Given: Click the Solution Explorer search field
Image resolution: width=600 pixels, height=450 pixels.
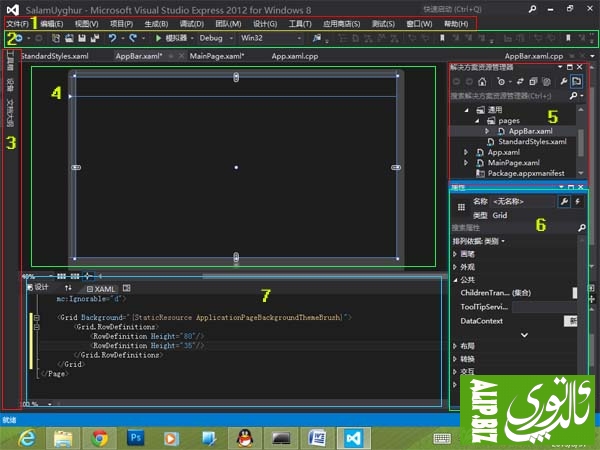Looking at the screenshot, I should [x=509, y=96].
